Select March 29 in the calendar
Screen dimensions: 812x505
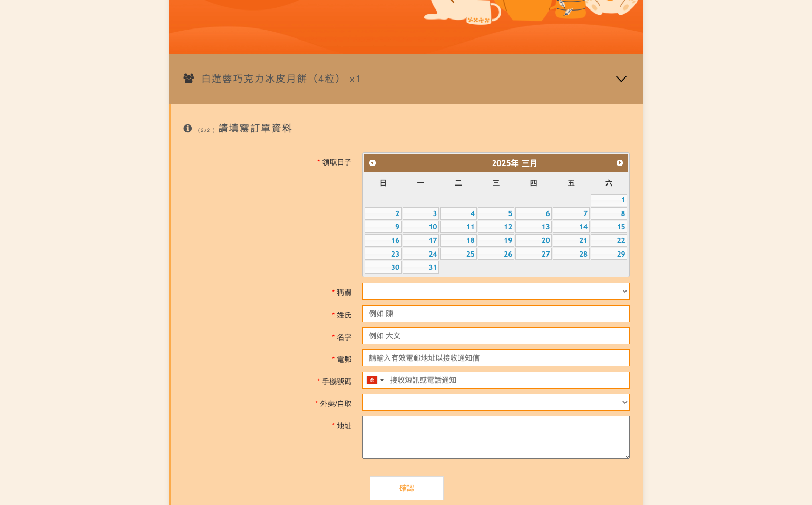click(609, 254)
